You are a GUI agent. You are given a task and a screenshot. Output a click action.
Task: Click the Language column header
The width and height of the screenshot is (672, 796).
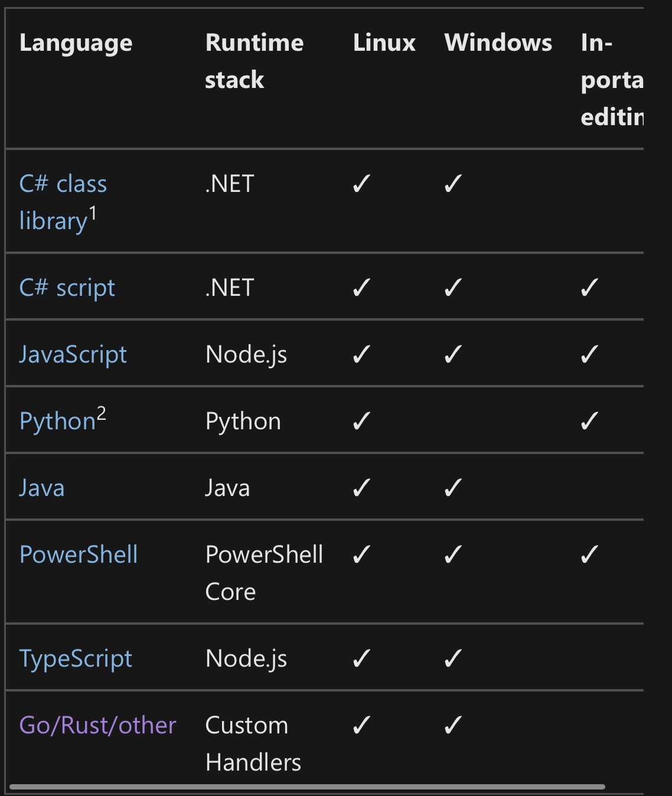(x=76, y=44)
